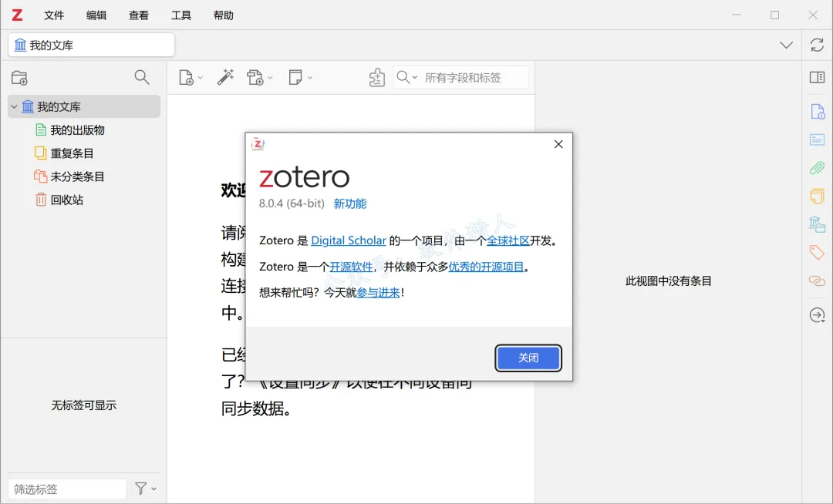Image resolution: width=833 pixels, height=504 pixels.
Task: Click the New Collection icon
Action: (x=19, y=78)
